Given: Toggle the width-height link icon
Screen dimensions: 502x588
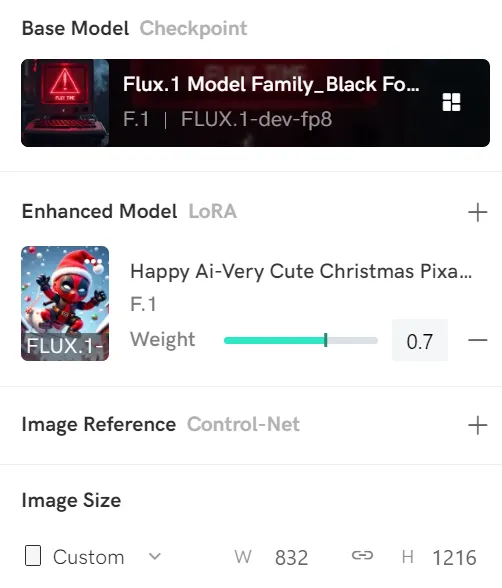Looking at the screenshot, I should 362,555.
